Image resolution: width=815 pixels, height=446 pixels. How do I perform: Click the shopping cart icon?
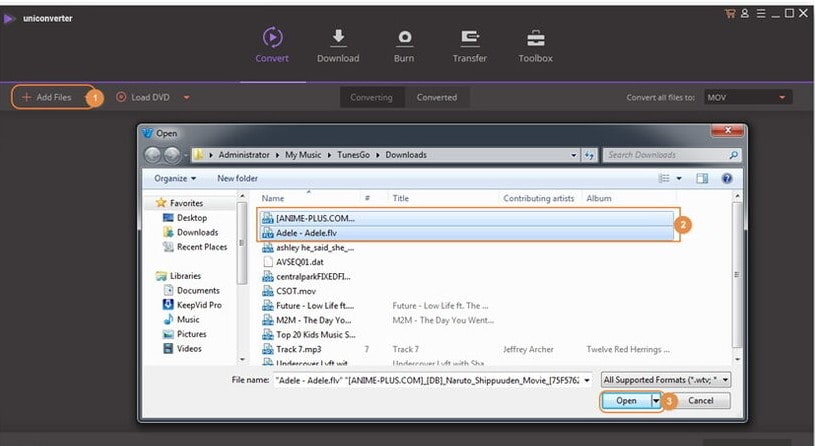(x=730, y=14)
